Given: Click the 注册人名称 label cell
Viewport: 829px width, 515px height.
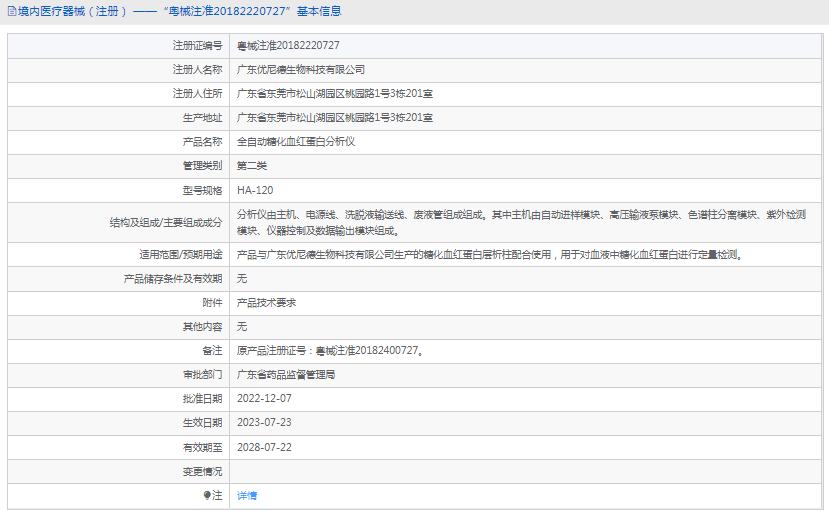Looking at the screenshot, I should click(119, 70).
